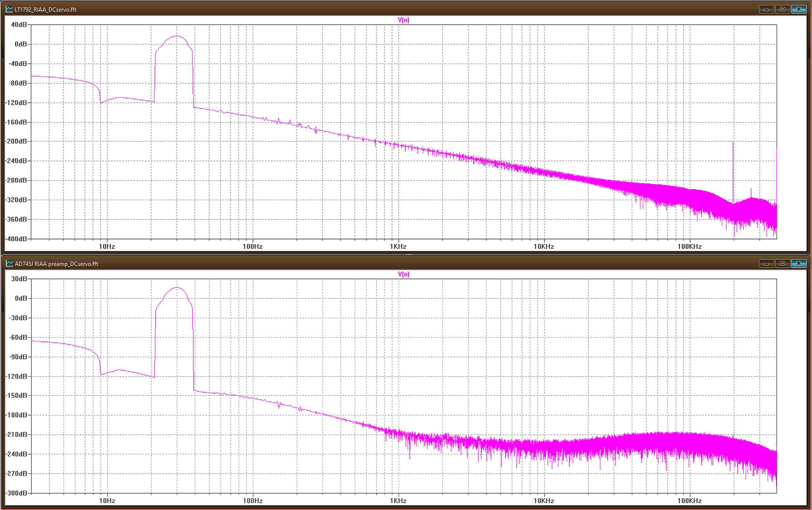This screenshot has height=510, width=812.
Task: Click the 100Hz frequency label in LT1792 plot
Action: tap(253, 246)
